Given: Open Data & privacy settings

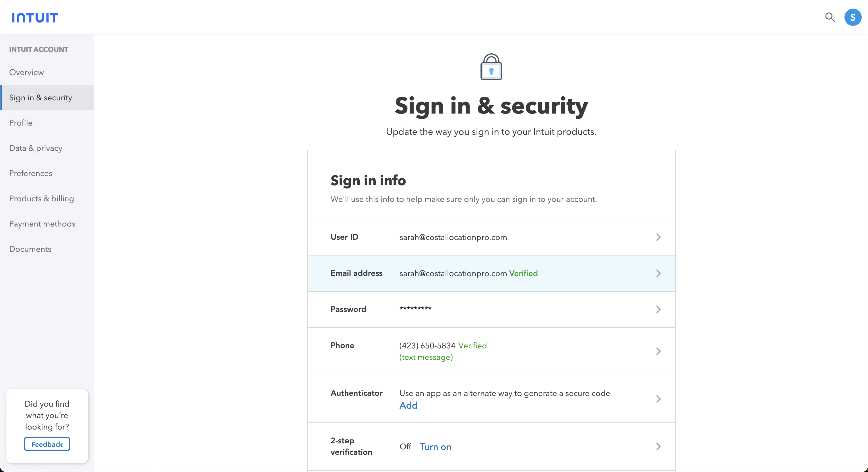Looking at the screenshot, I should click(x=35, y=148).
